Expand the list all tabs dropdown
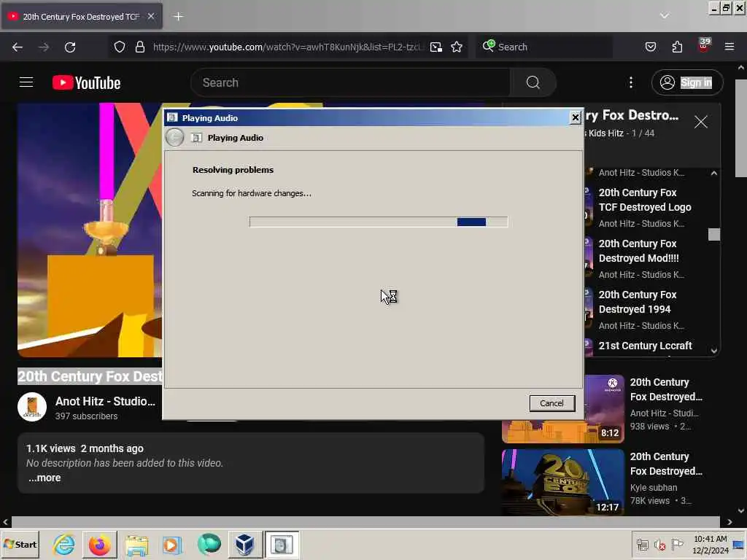747x560 pixels. (x=664, y=16)
